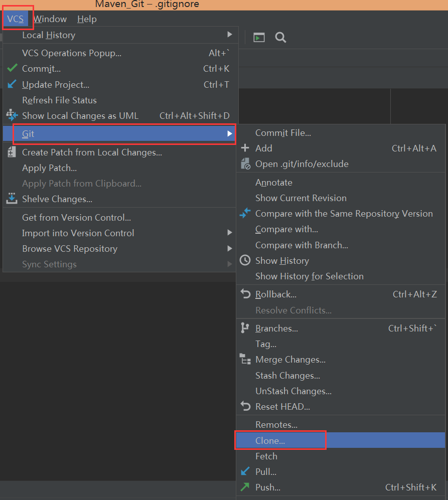The height and width of the screenshot is (500, 448).
Task: Choose Stash Changes entry
Action: [x=341, y=376]
